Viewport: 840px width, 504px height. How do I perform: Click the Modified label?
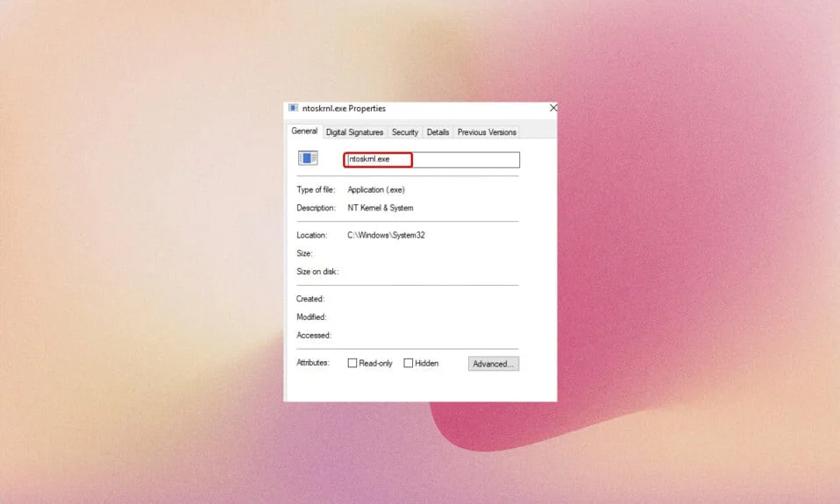312,317
